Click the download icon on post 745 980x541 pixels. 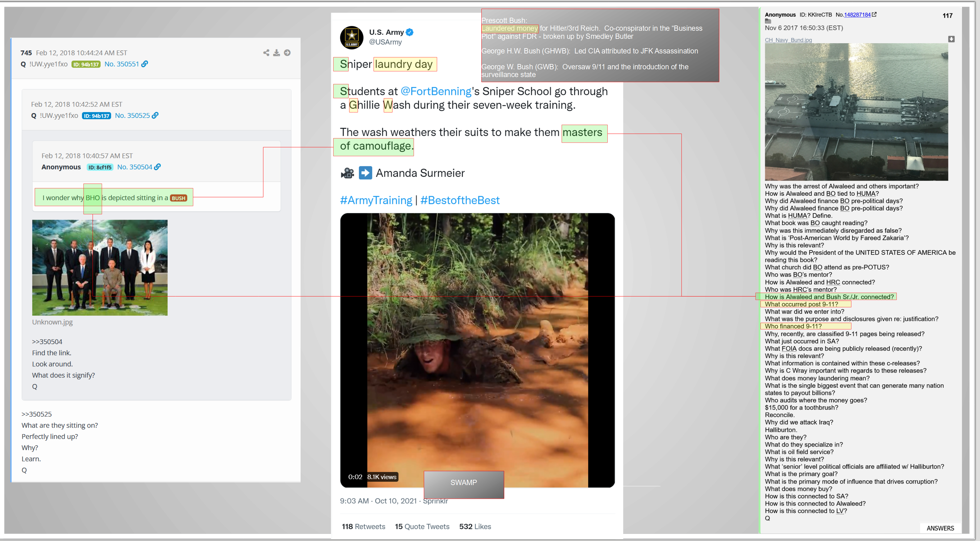tap(277, 53)
